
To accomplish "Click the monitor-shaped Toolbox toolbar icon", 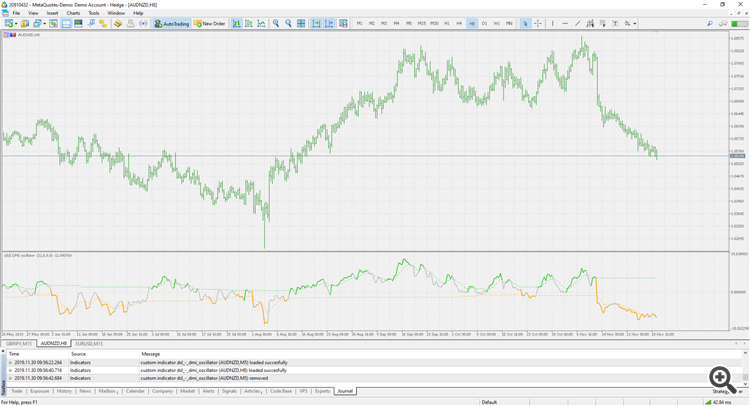I will pyautogui.click(x=78, y=23).
